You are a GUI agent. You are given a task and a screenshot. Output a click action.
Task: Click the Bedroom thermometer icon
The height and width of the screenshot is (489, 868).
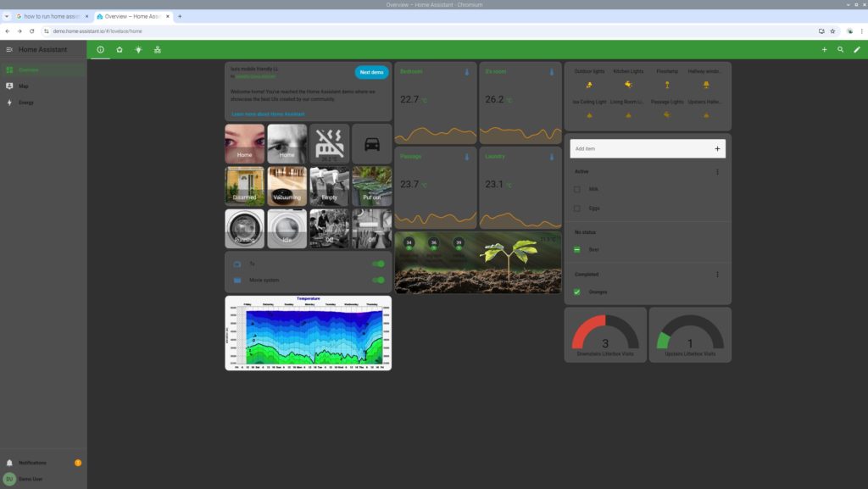pyautogui.click(x=466, y=72)
